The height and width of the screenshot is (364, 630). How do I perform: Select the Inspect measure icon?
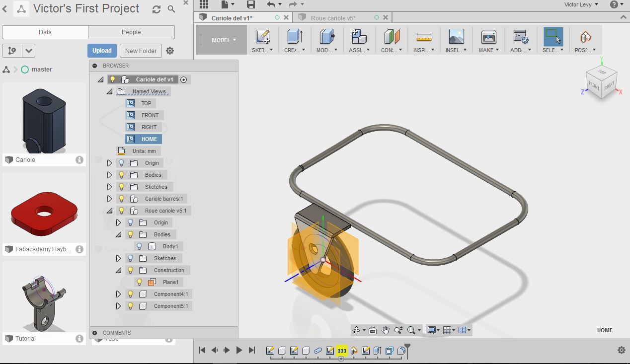[424, 38]
